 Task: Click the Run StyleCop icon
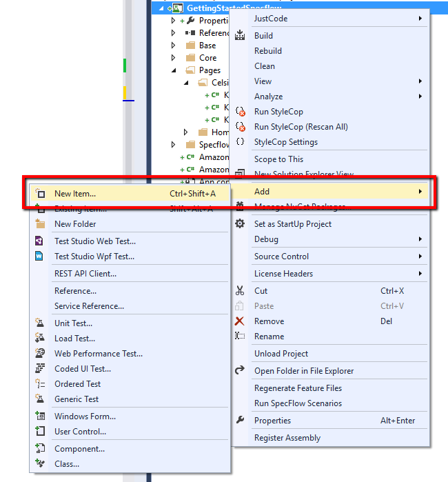tap(240, 112)
